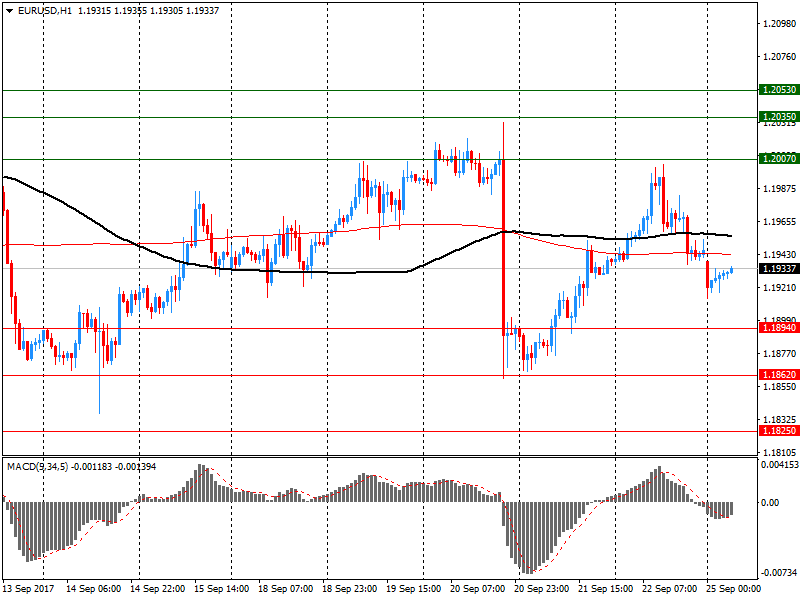This screenshot has width=800, height=600.
Task: Select the 1.19430 price scale value
Action: point(779,255)
